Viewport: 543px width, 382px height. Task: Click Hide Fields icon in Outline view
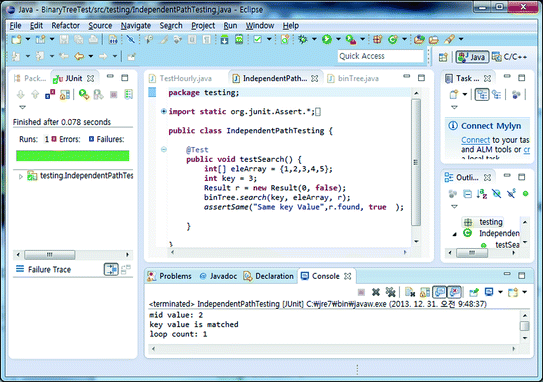[497, 194]
